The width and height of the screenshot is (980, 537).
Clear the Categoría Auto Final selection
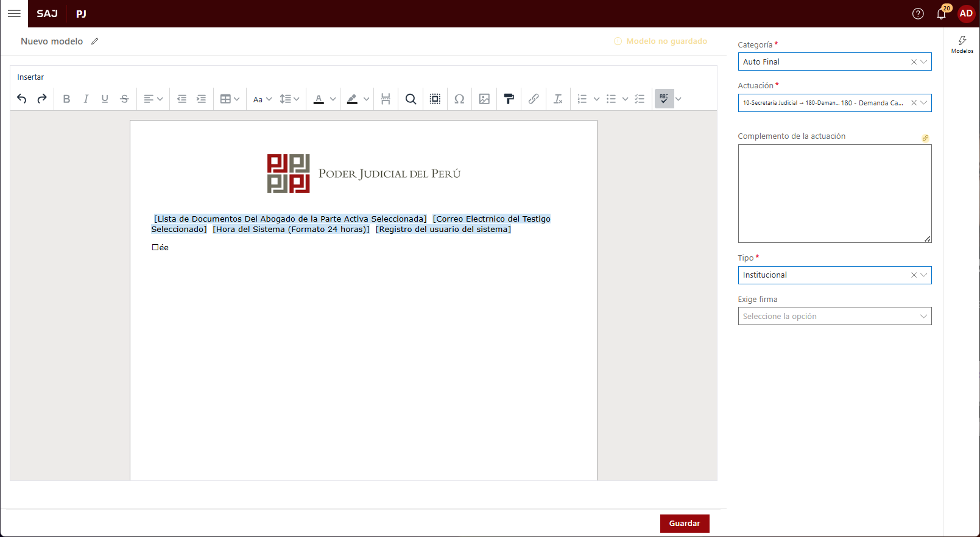(x=914, y=62)
